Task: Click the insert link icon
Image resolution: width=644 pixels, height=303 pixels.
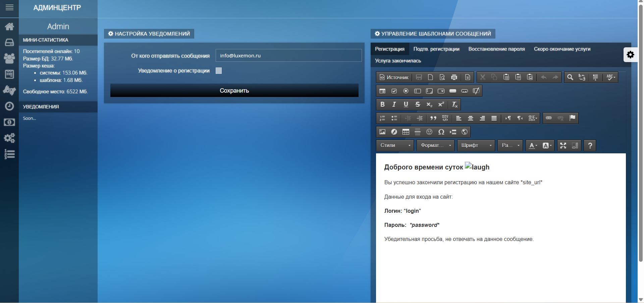Action: [x=549, y=118]
